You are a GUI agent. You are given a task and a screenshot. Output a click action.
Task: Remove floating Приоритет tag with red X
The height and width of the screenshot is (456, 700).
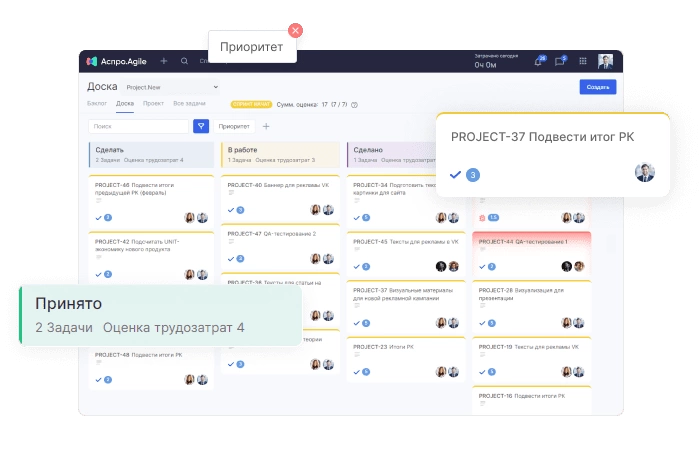point(295,30)
